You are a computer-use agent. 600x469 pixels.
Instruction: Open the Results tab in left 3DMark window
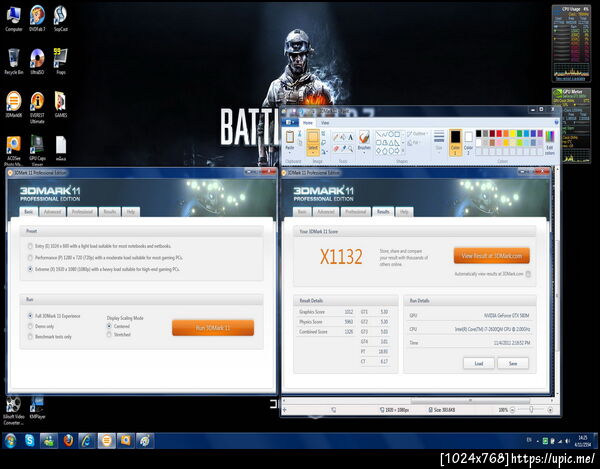[110, 212]
